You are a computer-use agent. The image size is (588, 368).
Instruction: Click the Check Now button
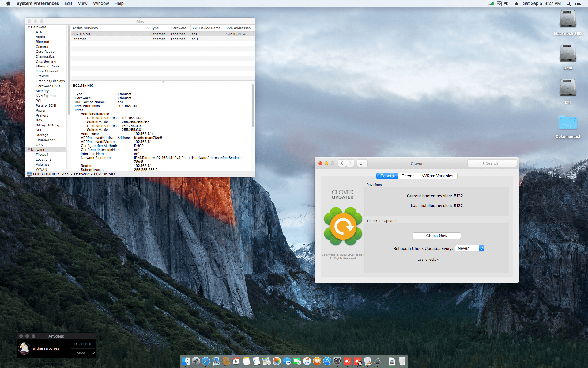(x=436, y=236)
